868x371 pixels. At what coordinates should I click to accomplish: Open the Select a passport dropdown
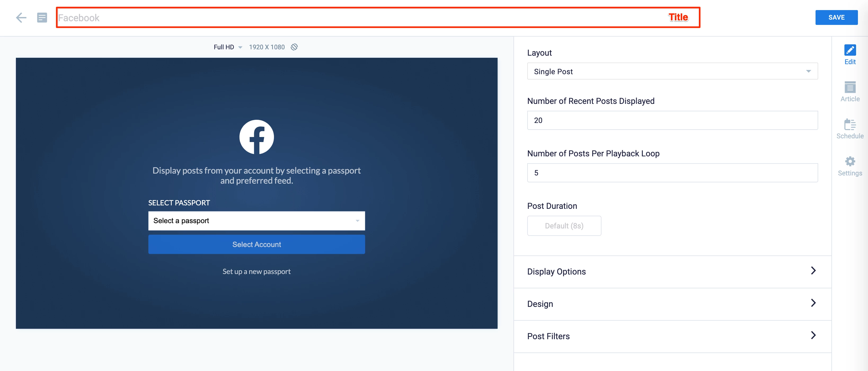(256, 221)
